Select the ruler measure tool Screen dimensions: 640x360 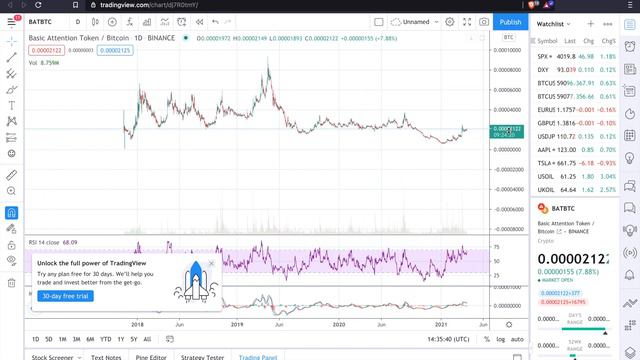(x=11, y=175)
